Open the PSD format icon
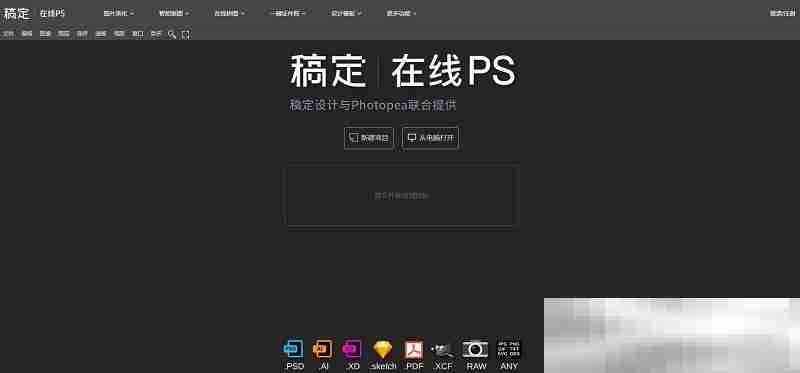 (x=293, y=350)
